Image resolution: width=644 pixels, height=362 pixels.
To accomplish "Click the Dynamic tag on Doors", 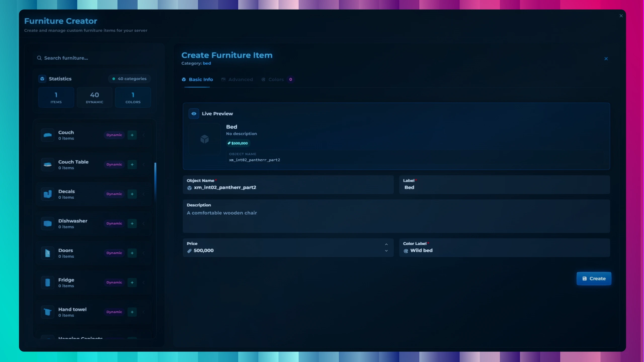I will click(114, 253).
